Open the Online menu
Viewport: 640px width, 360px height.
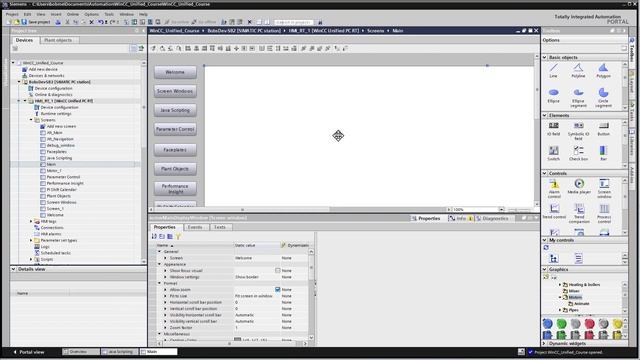pyautogui.click(x=73, y=14)
